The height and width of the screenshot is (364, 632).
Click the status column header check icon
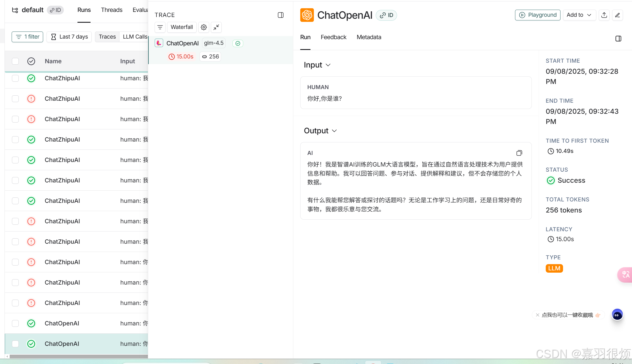coord(31,61)
